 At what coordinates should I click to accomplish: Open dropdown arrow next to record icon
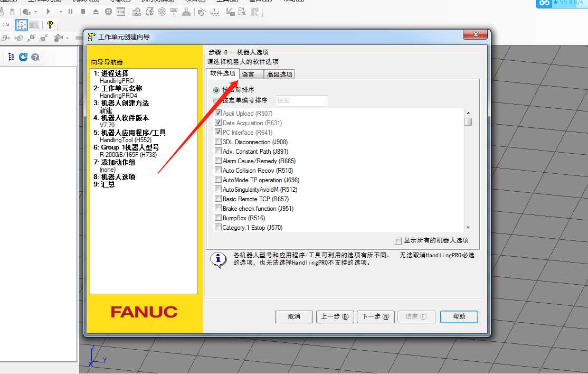[x=35, y=12]
